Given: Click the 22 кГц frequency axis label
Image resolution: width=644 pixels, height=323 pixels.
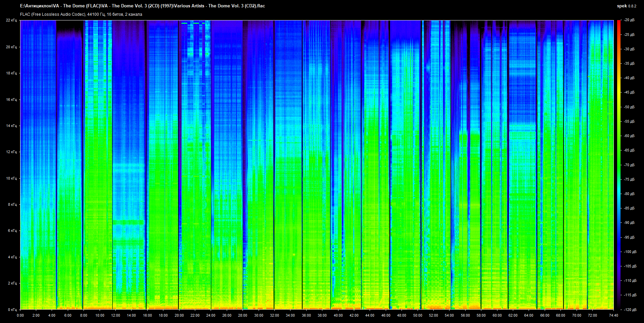Looking at the screenshot, I should (x=11, y=20).
